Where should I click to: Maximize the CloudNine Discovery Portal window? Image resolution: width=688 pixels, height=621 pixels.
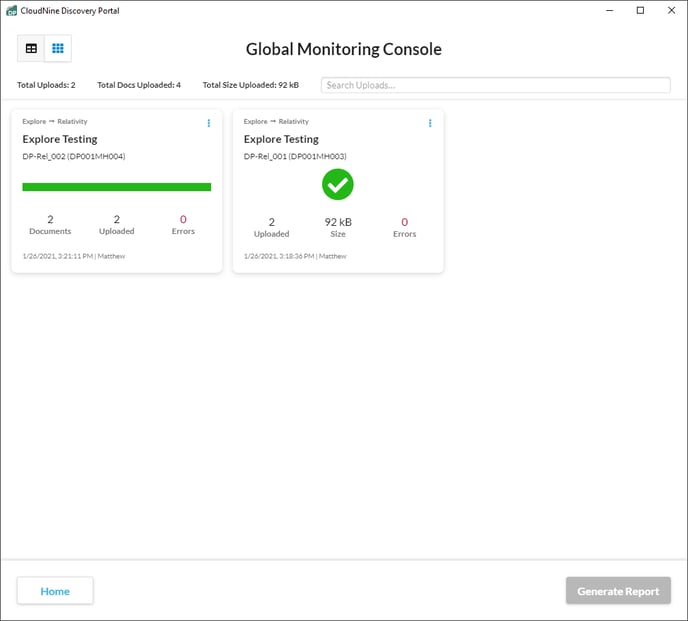(640, 11)
